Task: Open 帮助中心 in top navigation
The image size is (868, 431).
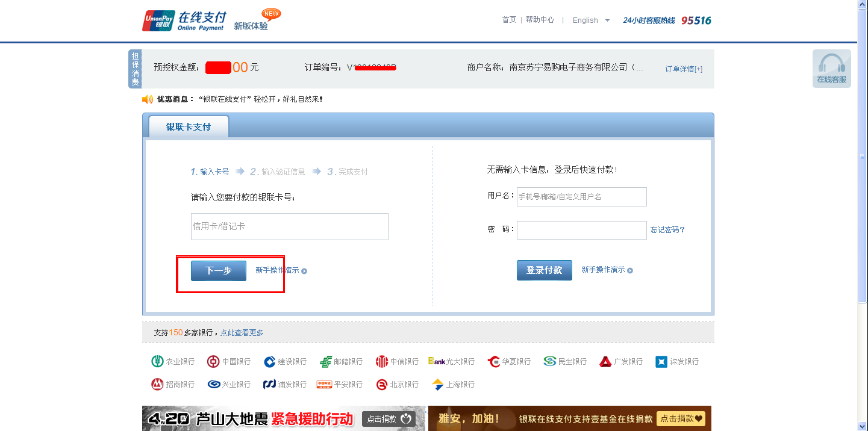Action: [x=540, y=20]
